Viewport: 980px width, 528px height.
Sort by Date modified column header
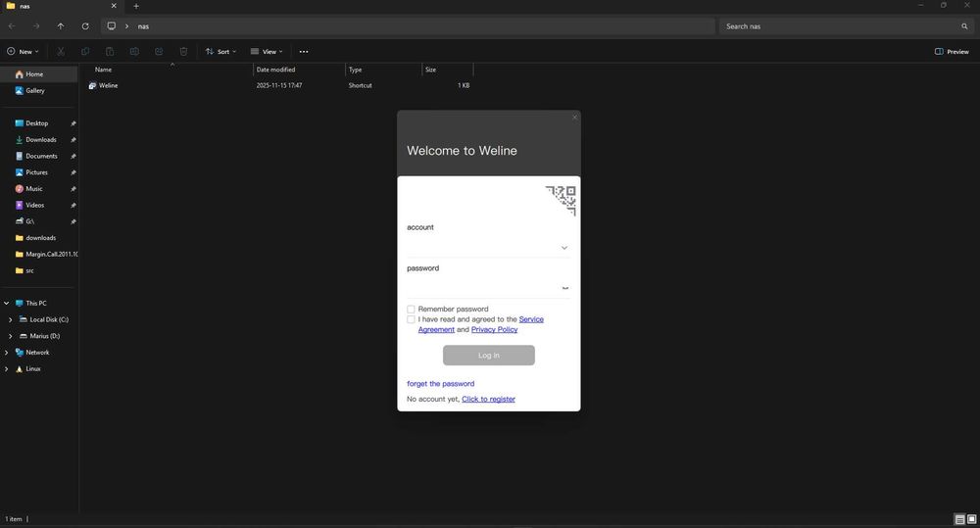pyautogui.click(x=275, y=70)
